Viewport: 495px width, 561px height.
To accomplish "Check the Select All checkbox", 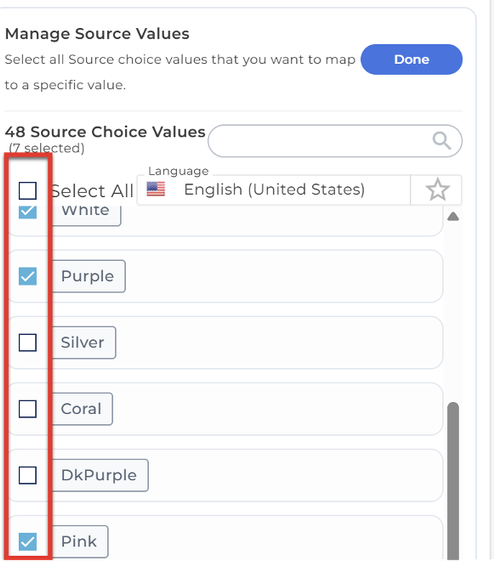I will (x=28, y=190).
